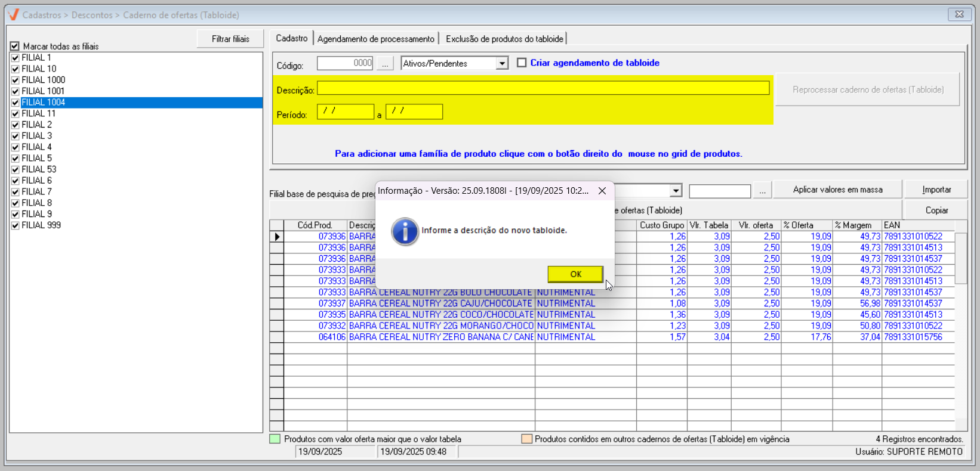Click the row pointer arrow in grid

[277, 237]
